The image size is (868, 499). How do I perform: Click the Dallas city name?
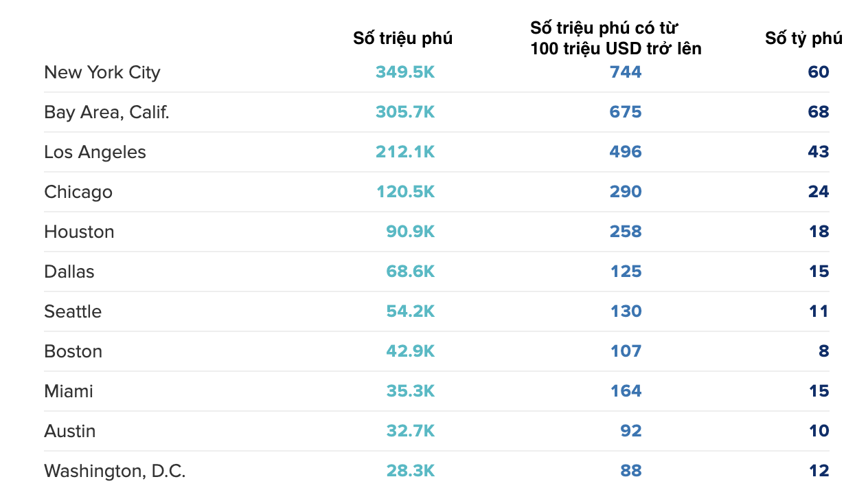(69, 271)
